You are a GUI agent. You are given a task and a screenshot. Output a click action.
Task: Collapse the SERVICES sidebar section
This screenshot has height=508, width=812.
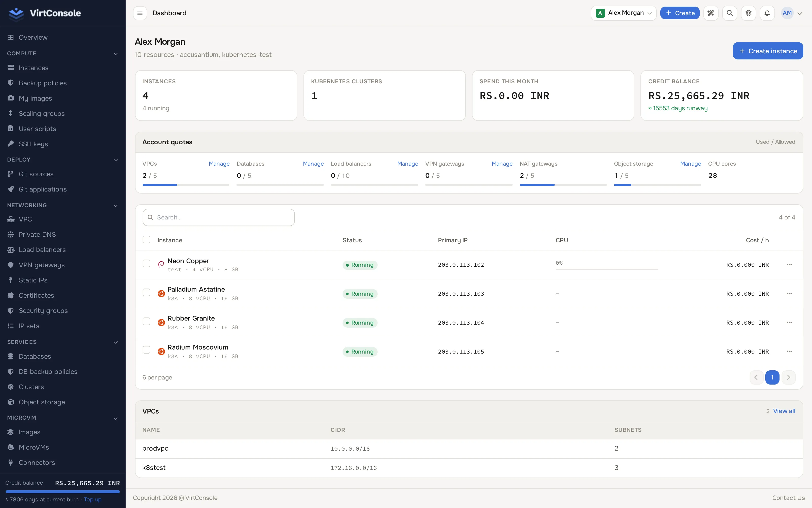coord(116,342)
